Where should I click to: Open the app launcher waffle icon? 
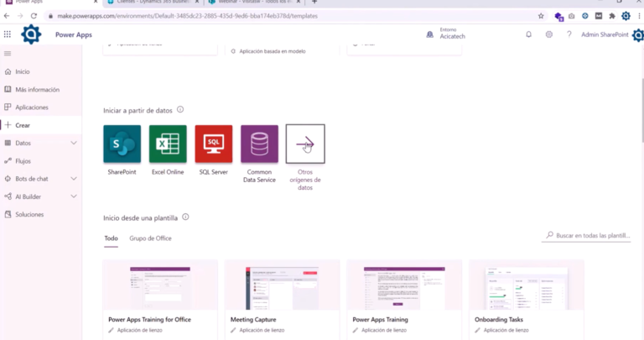point(8,34)
